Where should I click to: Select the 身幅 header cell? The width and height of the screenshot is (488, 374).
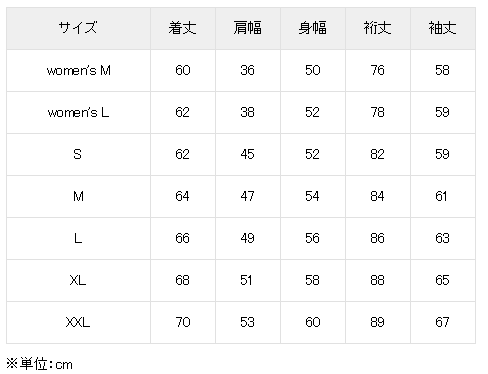(x=313, y=28)
